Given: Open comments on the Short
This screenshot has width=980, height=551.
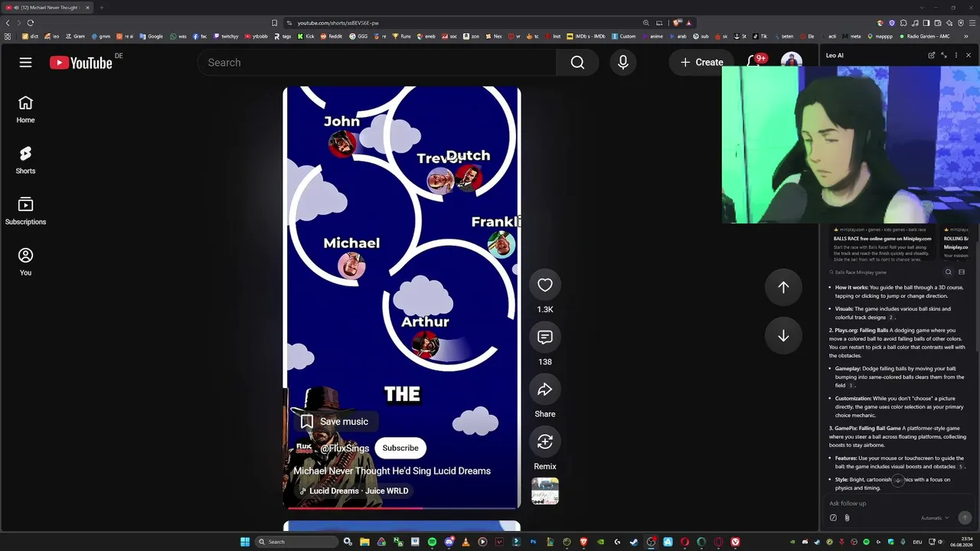Looking at the screenshot, I should [x=545, y=337].
